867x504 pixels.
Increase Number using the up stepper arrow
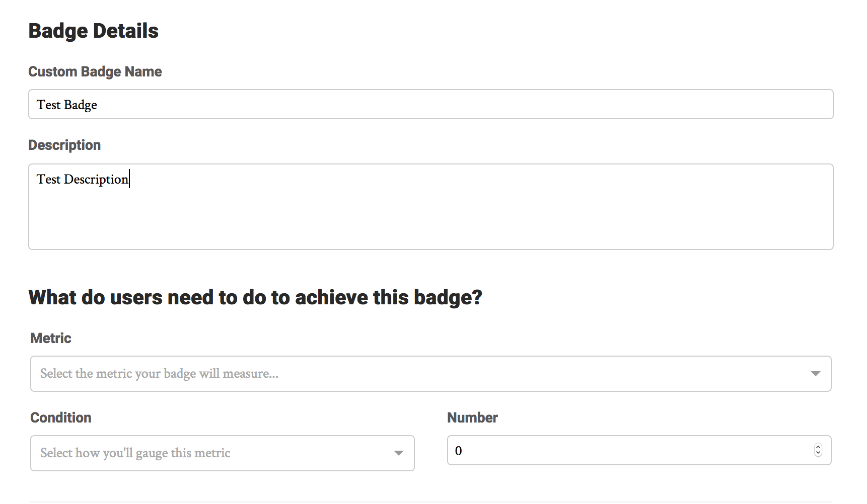818,447
